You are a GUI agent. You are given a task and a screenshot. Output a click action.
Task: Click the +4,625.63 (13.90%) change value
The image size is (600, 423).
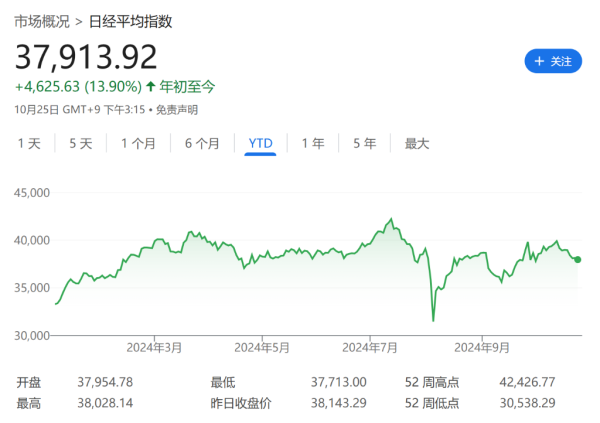78,87
